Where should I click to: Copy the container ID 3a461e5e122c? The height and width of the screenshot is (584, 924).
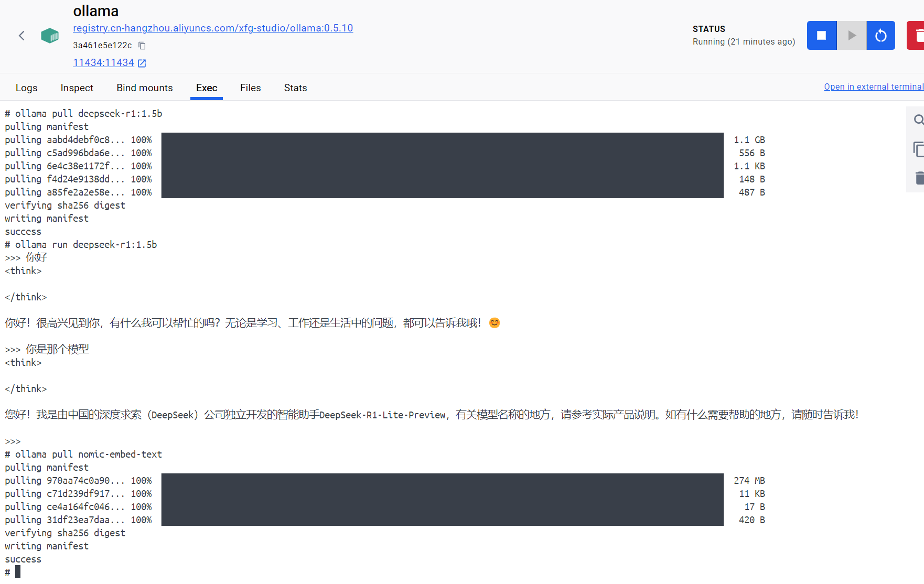pos(142,46)
